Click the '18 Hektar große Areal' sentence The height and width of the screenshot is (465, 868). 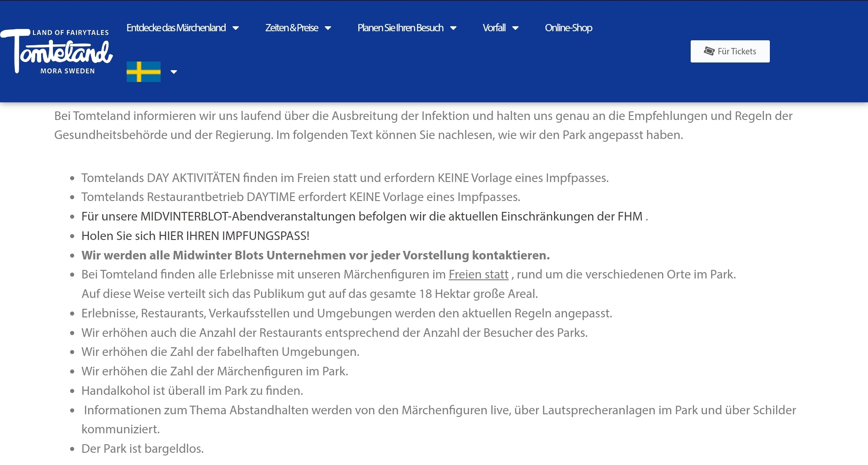pyautogui.click(x=310, y=294)
